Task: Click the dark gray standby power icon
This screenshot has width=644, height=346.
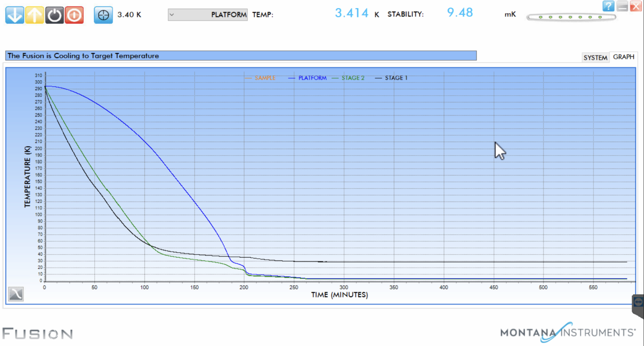Action: [54, 15]
